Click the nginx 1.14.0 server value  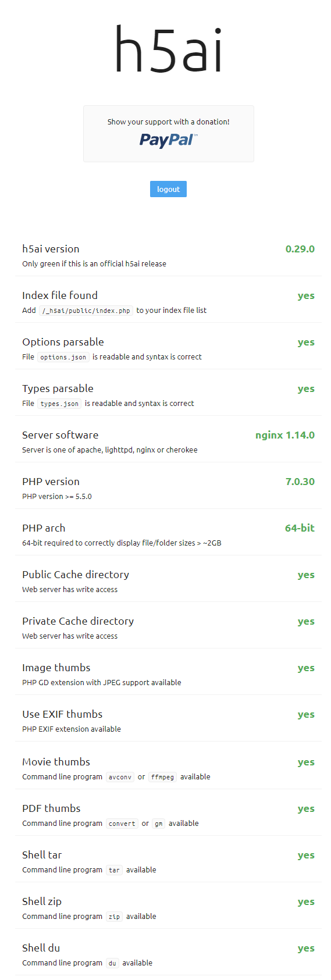coord(285,435)
